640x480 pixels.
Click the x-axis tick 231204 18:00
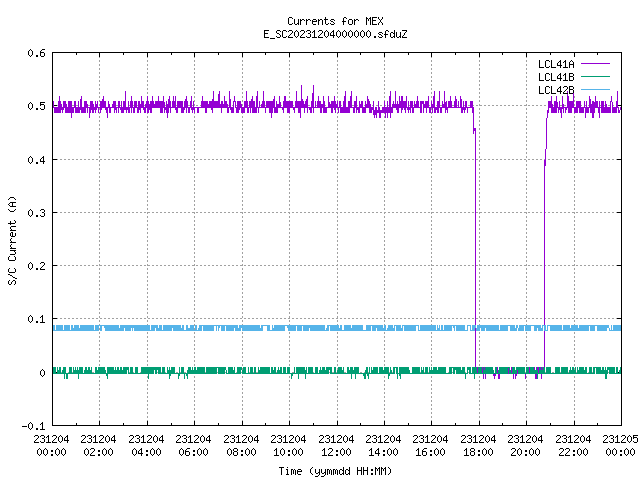pos(478,445)
